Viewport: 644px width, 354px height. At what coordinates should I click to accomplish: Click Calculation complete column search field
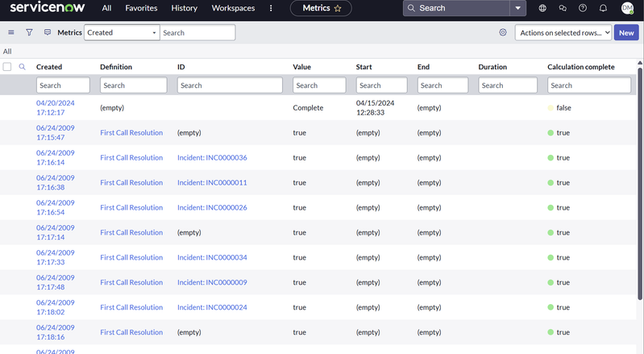coord(589,85)
